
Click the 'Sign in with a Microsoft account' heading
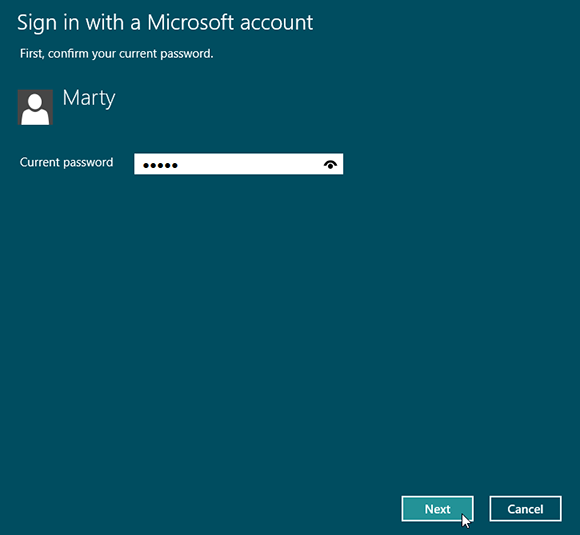pos(165,23)
